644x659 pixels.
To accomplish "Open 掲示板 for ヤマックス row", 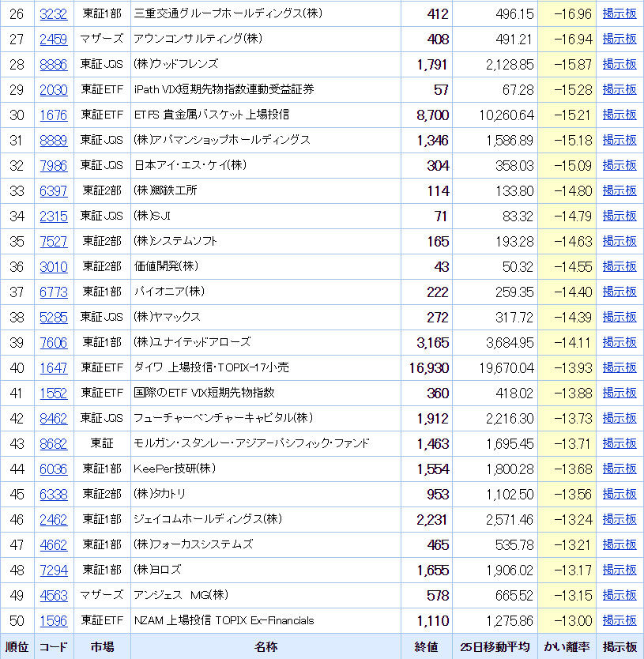I will click(x=620, y=317).
